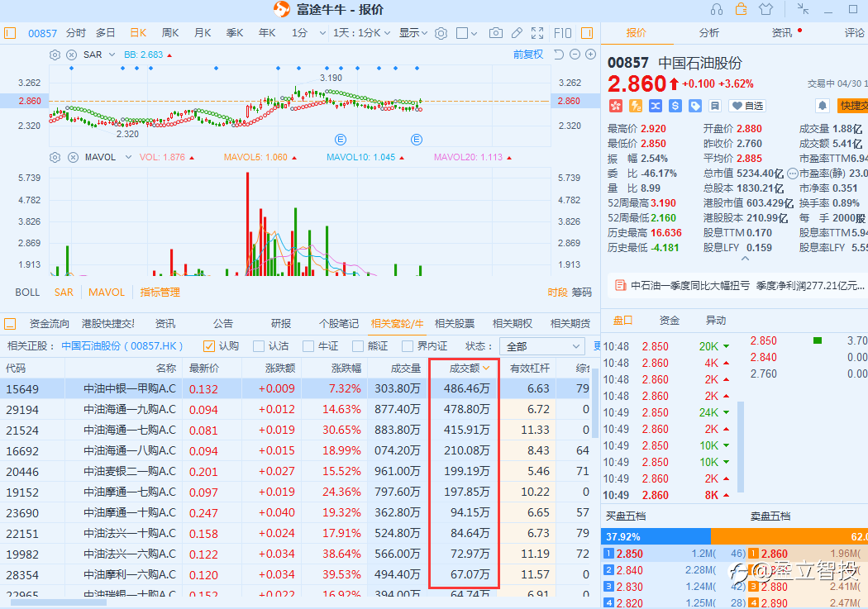Image resolution: width=868 pixels, height=609 pixels.
Task: Open the skin theme shirt icon
Action: tap(765, 9)
